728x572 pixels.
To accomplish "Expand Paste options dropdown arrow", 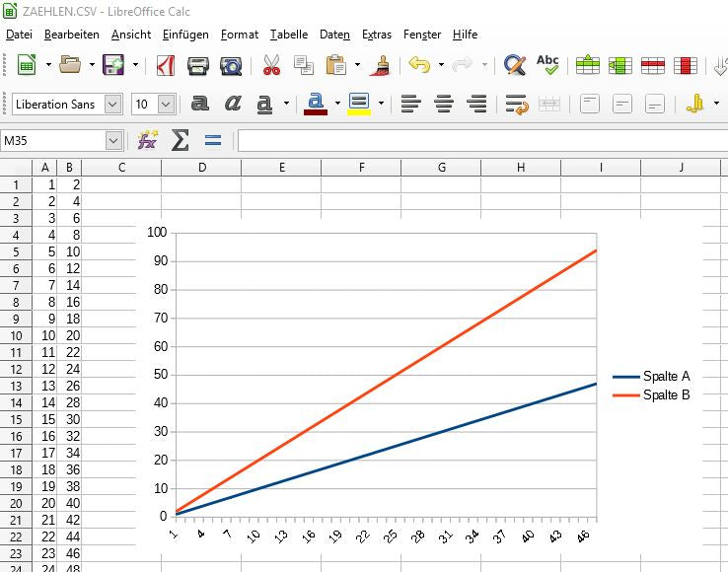I will pyautogui.click(x=357, y=64).
